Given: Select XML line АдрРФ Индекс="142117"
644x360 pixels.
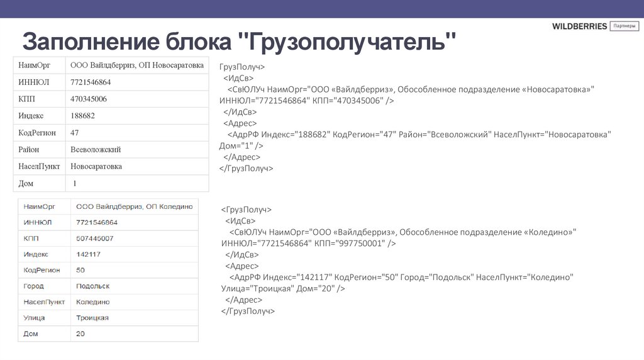Looking at the screenshot, I should point(401,277).
